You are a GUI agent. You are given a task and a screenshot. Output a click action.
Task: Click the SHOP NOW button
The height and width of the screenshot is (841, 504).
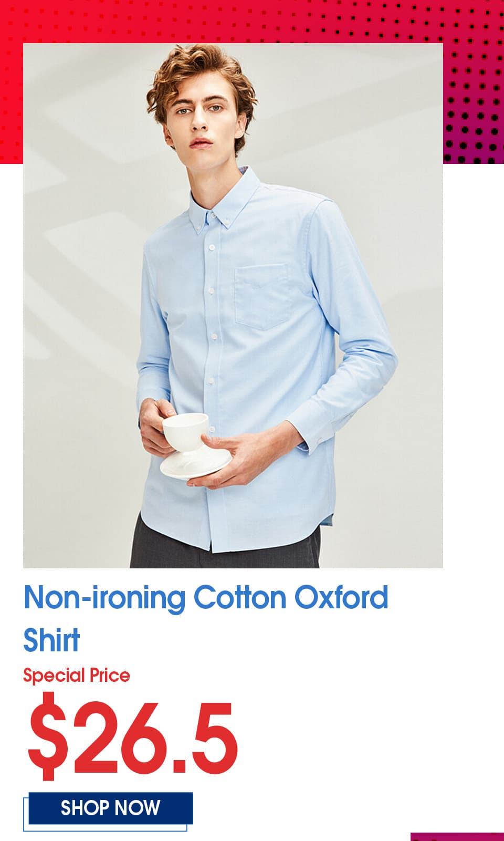tap(110, 808)
